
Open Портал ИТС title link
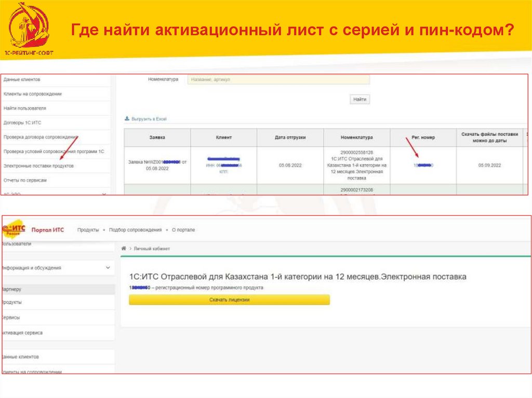[47, 229]
